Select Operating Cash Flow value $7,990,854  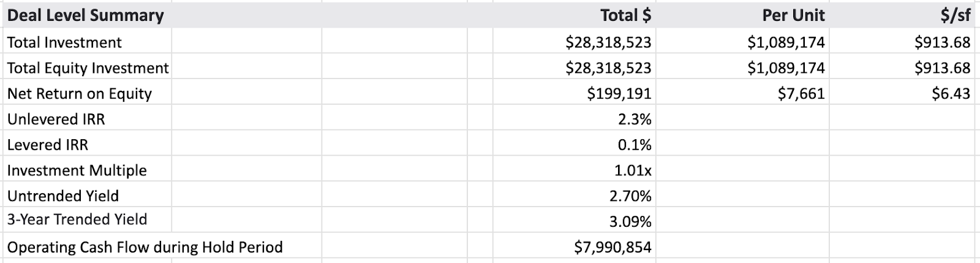click(562, 247)
